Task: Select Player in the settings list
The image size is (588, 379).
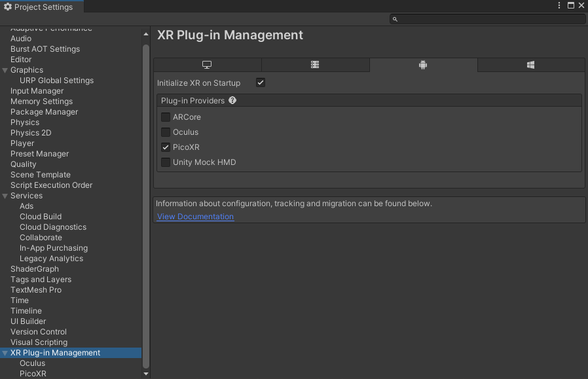Action: (x=22, y=143)
